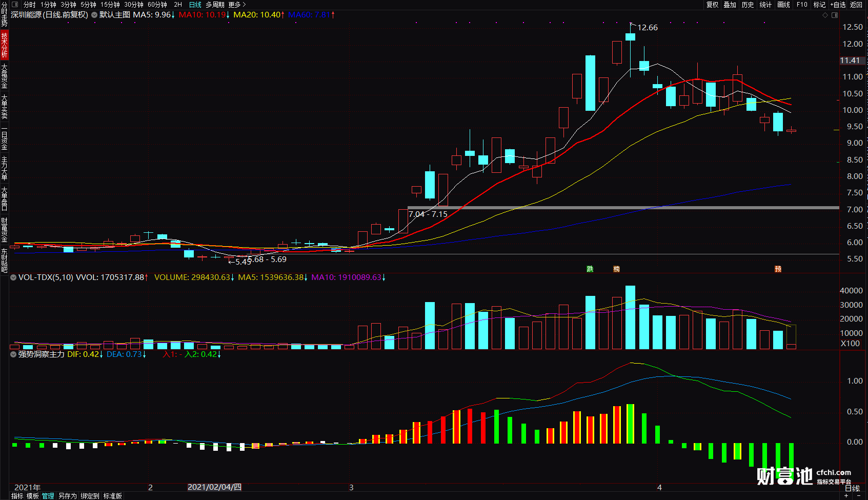This screenshot has width=868, height=500.
Task: Click the DIF: 0.42 indicator readout
Action: [85, 354]
